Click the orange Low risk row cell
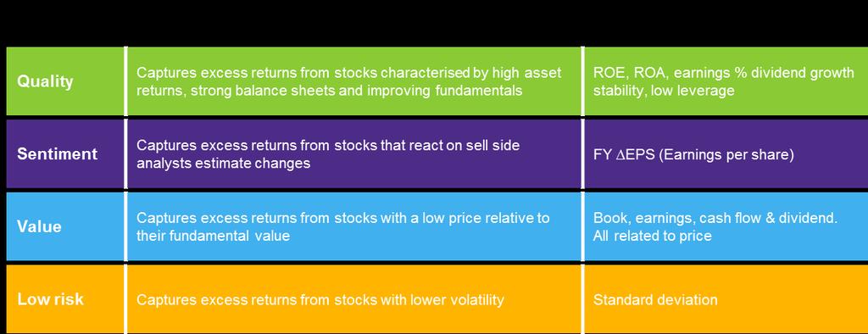This screenshot has width=868, height=334. 65,299
